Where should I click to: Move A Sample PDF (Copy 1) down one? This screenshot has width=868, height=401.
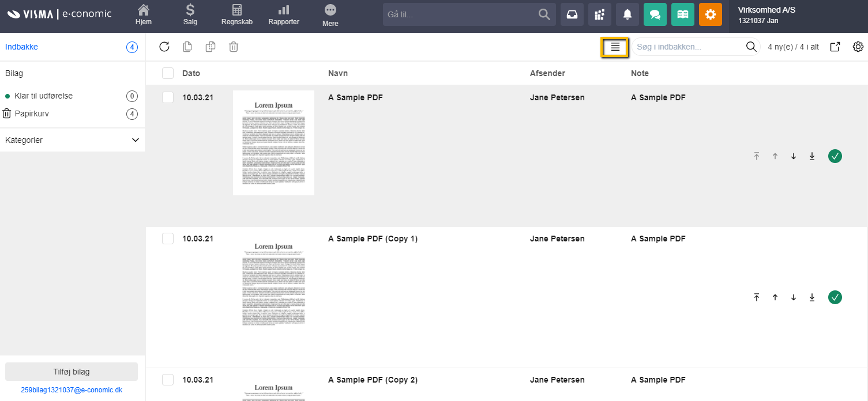point(794,297)
